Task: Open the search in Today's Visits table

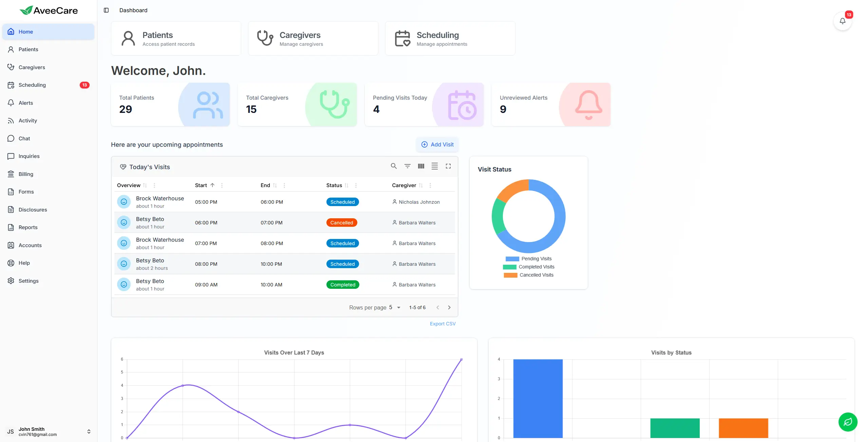Action: coord(394,166)
